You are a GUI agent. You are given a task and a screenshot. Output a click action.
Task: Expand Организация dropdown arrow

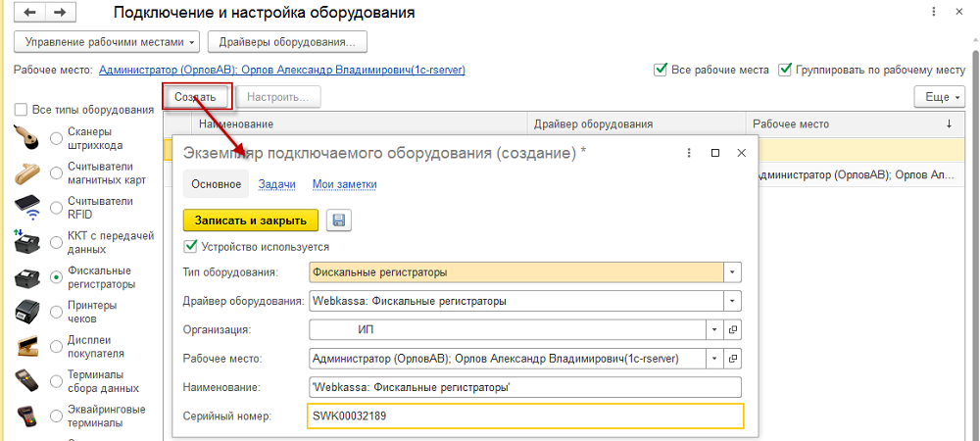(x=714, y=329)
